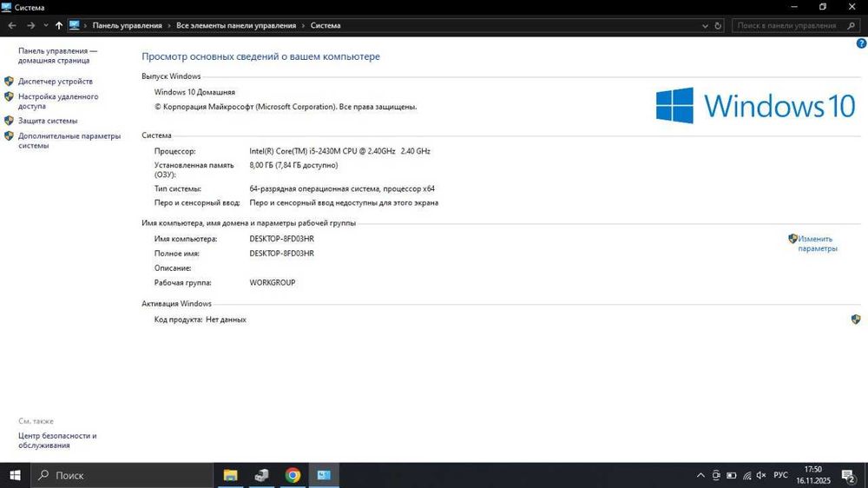Select the active Система taskbar button
The width and height of the screenshot is (868, 488).
324,475
